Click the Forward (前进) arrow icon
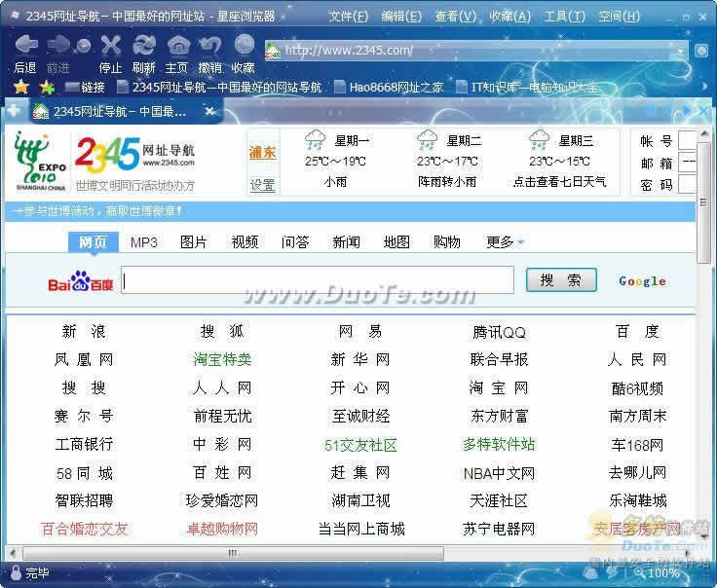Viewport: 717px width, 588px height. 58,45
